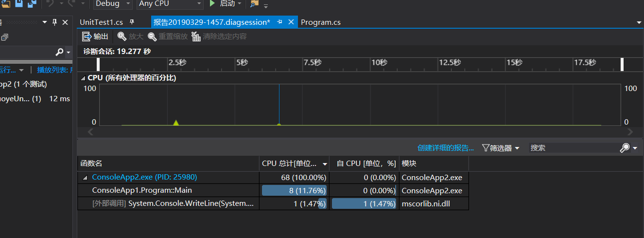This screenshot has height=238, width=644.
Task: Click the timeline ruler's left selection handle
Action: 98,64
